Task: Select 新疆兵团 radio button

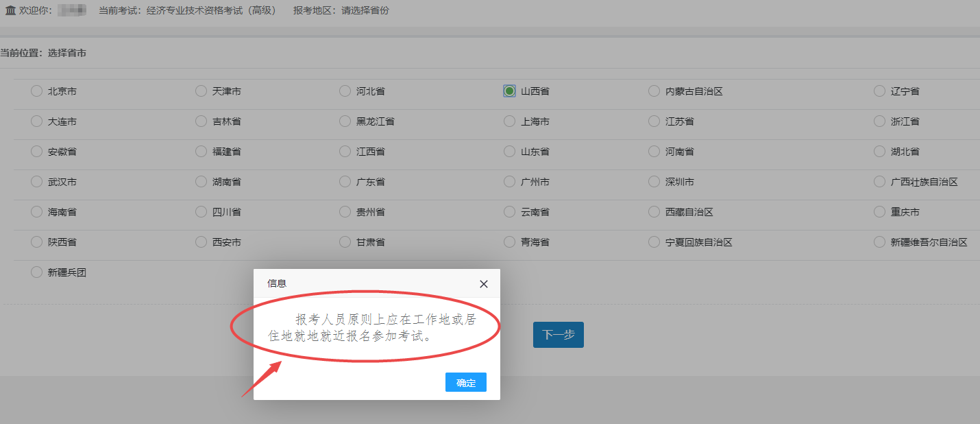Action: (x=36, y=272)
